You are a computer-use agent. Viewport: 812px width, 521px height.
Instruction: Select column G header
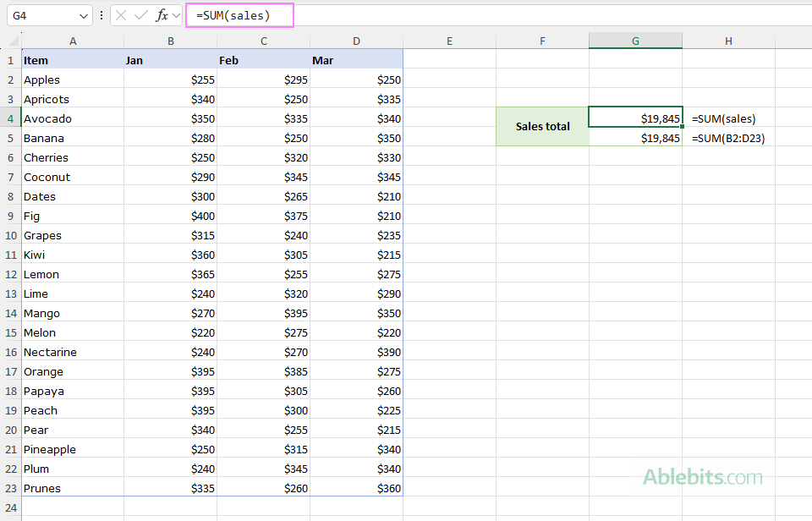click(x=635, y=40)
